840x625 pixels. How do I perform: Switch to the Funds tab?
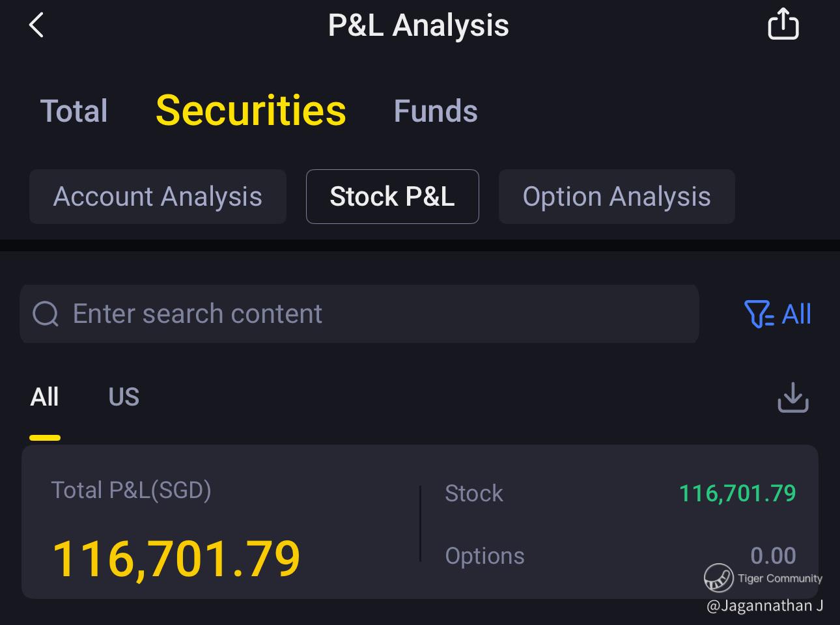[436, 111]
